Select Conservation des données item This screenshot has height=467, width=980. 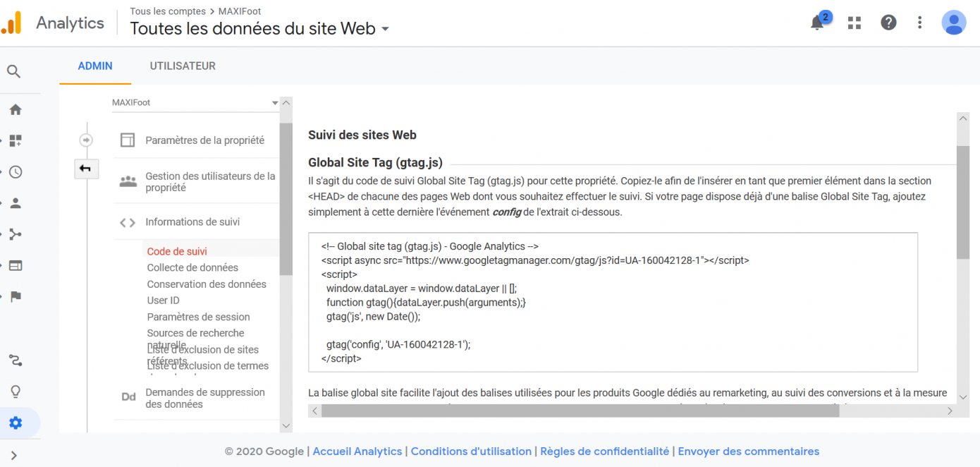point(207,284)
